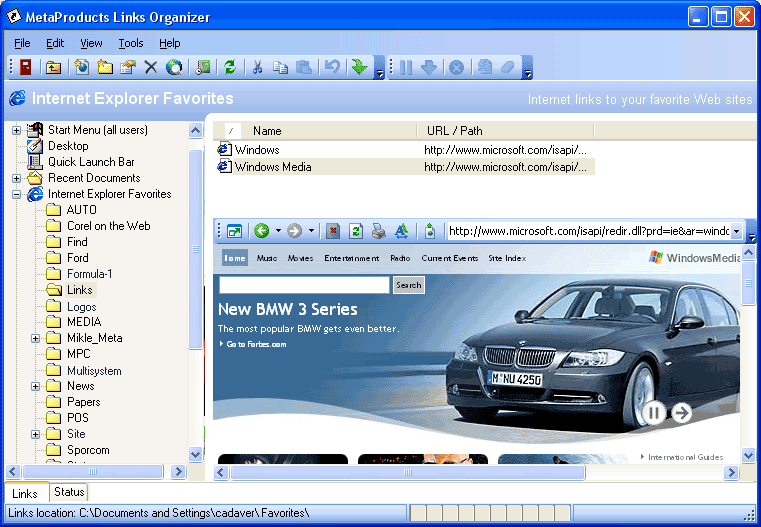Click the tree panel scroll down arrow
The image size is (761, 527).
pos(196,455)
